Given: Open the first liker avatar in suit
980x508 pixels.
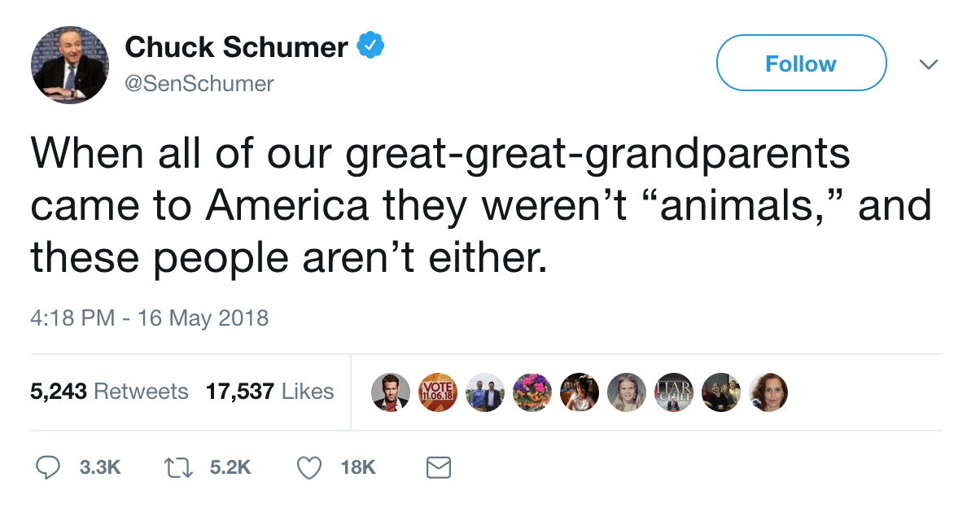Looking at the screenshot, I should tap(391, 392).
